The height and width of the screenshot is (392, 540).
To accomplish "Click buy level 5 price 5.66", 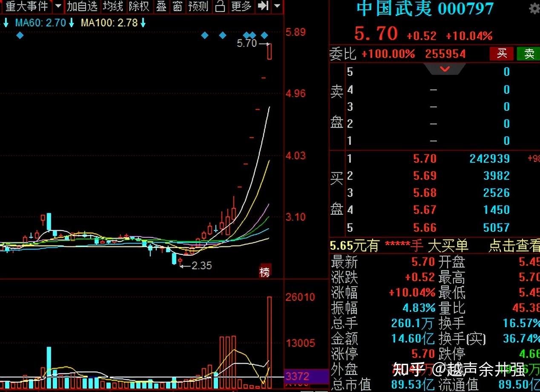I will (x=425, y=228).
